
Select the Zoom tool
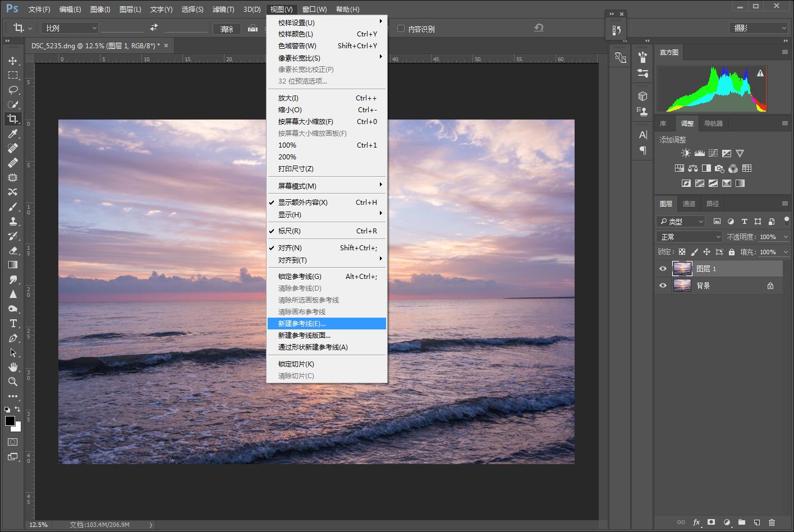click(12, 382)
